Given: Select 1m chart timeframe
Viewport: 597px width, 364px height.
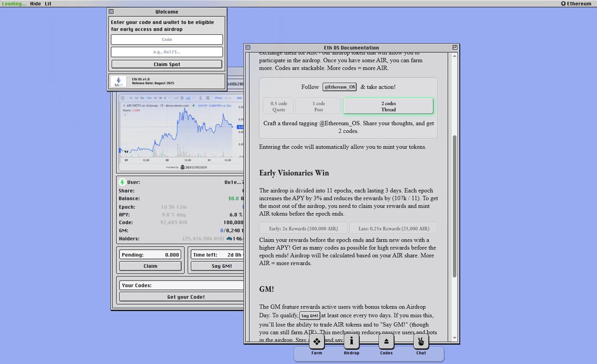Looking at the screenshot, I should point(136,98).
